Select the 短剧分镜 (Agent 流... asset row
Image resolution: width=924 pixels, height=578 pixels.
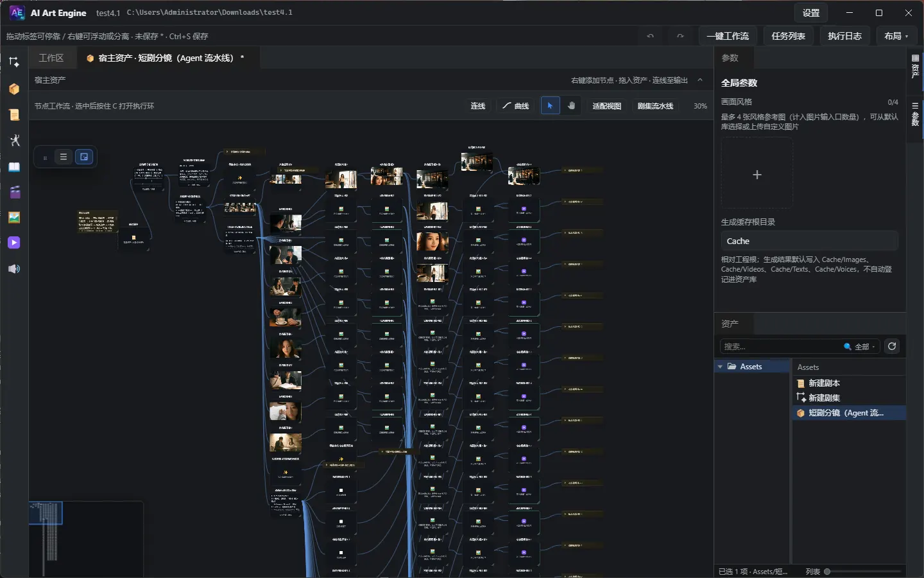pyautogui.click(x=849, y=413)
